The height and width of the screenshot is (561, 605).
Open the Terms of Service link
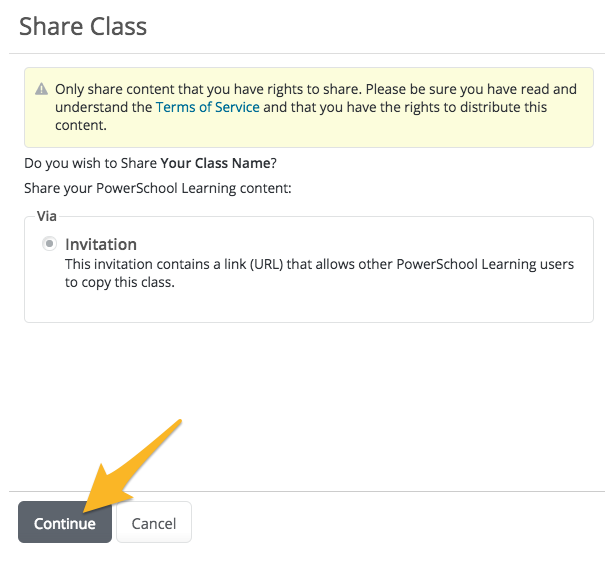coord(208,107)
